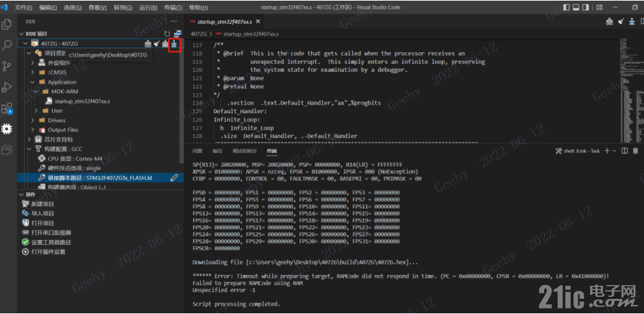The image size is (644, 314).
Task: Switch to the 调试控制台 panel tab
Action: point(245,151)
